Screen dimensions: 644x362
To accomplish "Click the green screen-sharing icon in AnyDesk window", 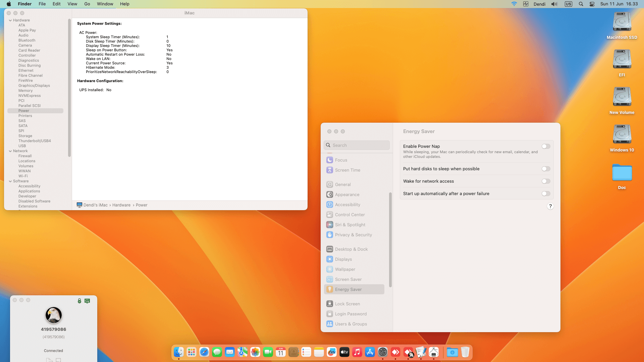I will point(87,301).
